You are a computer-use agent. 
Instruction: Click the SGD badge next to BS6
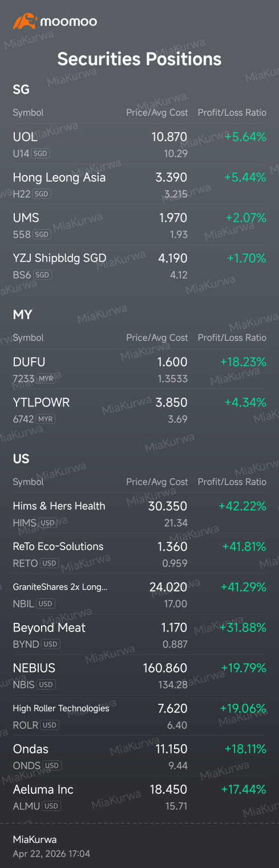[x=42, y=275]
